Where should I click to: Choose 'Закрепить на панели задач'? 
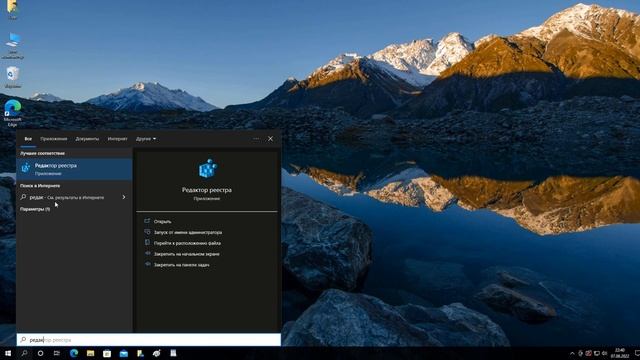pos(182,264)
